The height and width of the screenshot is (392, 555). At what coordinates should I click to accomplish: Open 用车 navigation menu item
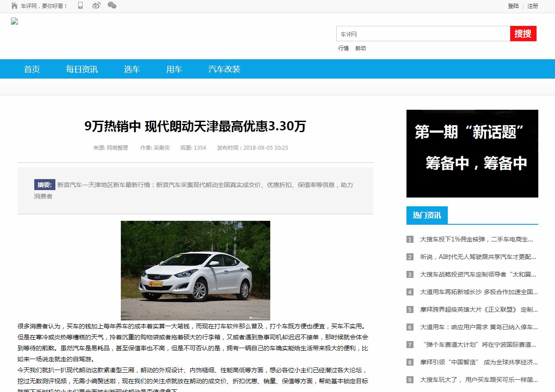[x=174, y=69]
